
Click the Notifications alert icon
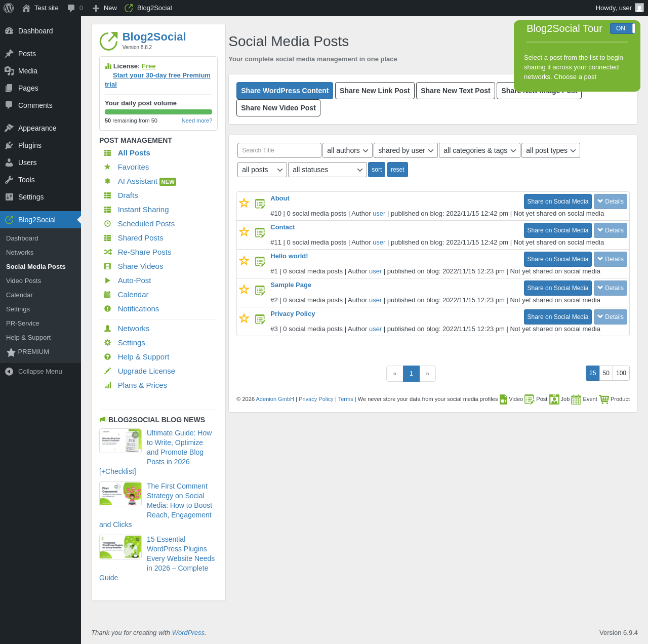tap(107, 309)
